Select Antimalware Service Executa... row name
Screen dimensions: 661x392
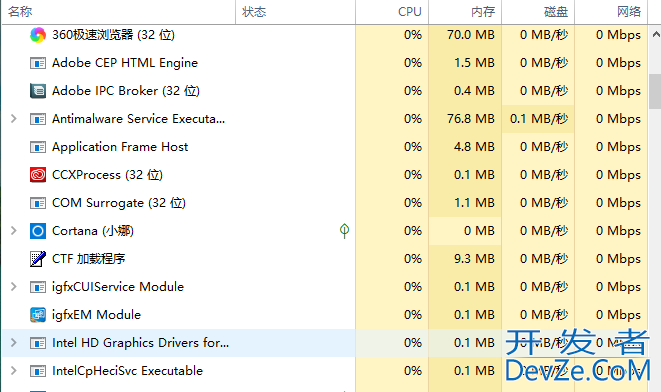[138, 119]
